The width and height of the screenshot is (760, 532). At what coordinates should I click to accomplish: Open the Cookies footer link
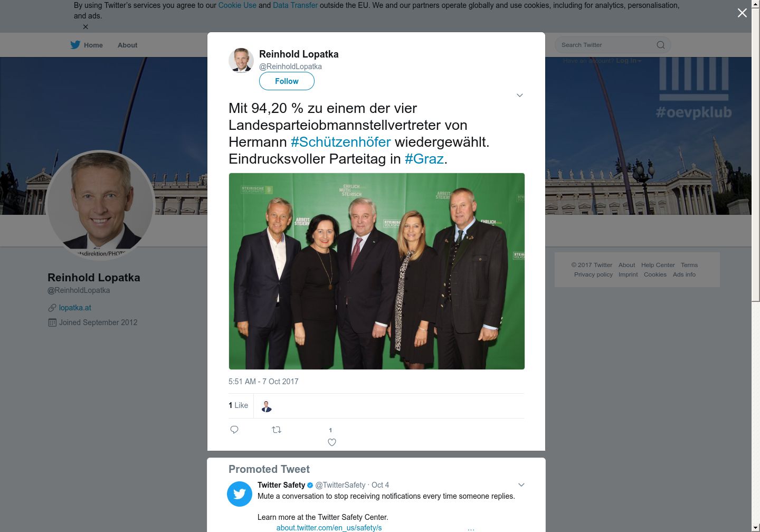tap(655, 274)
